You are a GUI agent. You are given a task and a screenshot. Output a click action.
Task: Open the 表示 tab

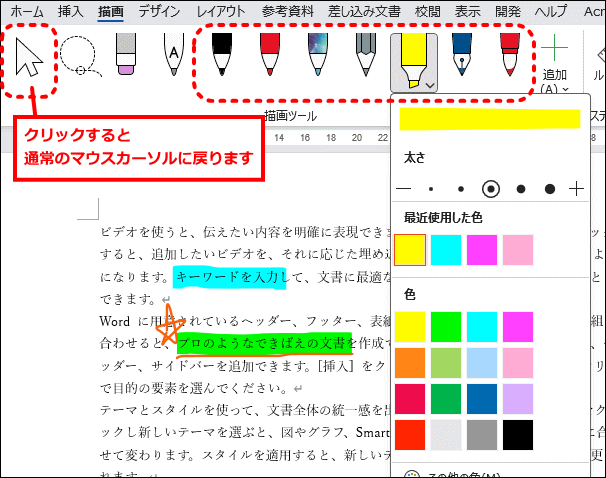coord(468,12)
